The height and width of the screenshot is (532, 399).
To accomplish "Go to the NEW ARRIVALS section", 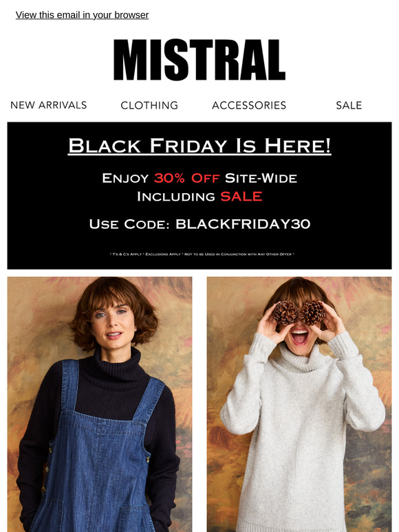I will [49, 105].
